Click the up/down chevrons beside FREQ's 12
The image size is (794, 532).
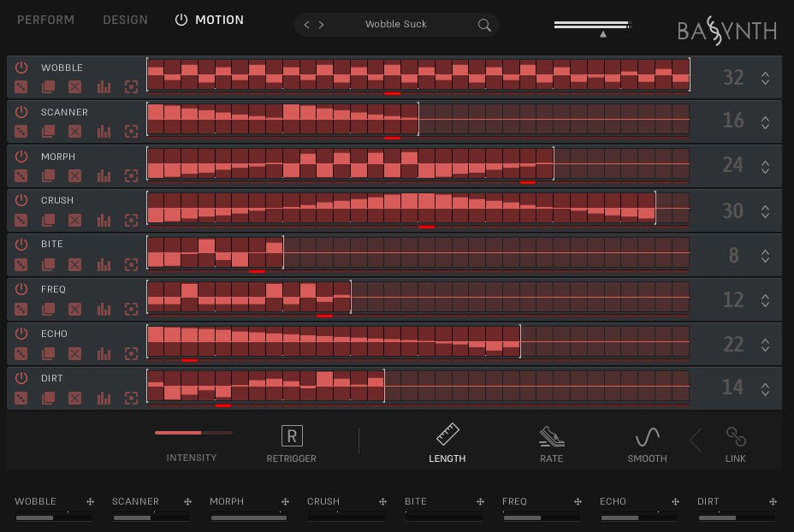pos(766,300)
